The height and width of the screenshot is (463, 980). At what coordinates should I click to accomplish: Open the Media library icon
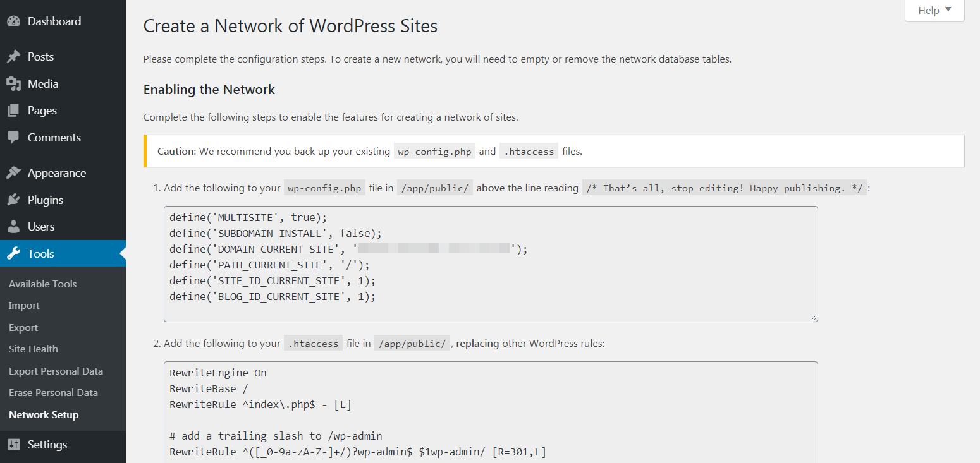point(14,83)
